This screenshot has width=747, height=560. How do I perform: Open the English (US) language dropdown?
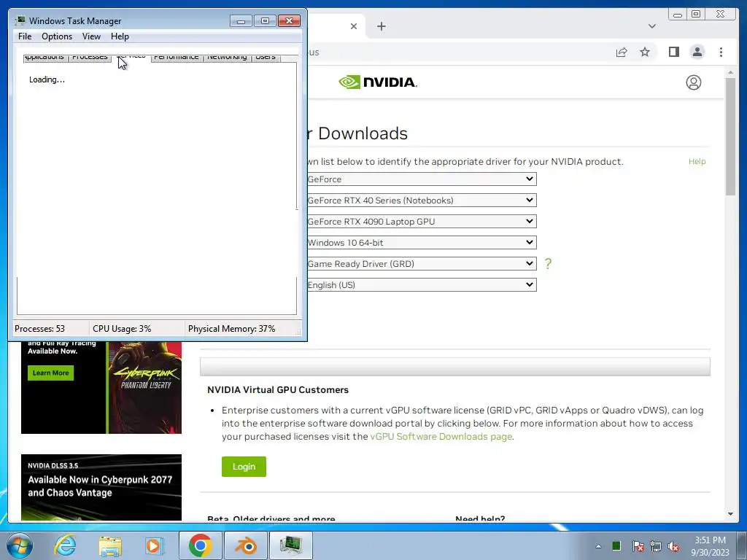(422, 285)
